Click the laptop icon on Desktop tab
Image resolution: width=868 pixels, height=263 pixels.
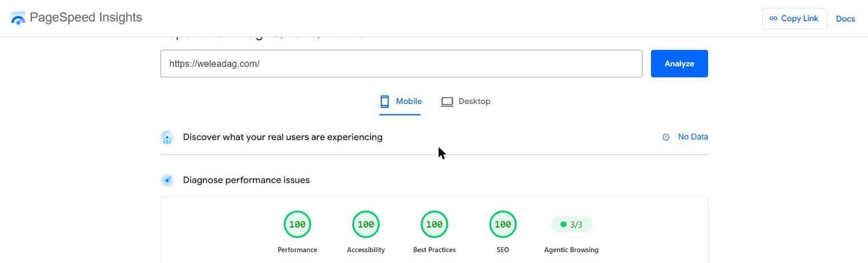[x=447, y=102]
